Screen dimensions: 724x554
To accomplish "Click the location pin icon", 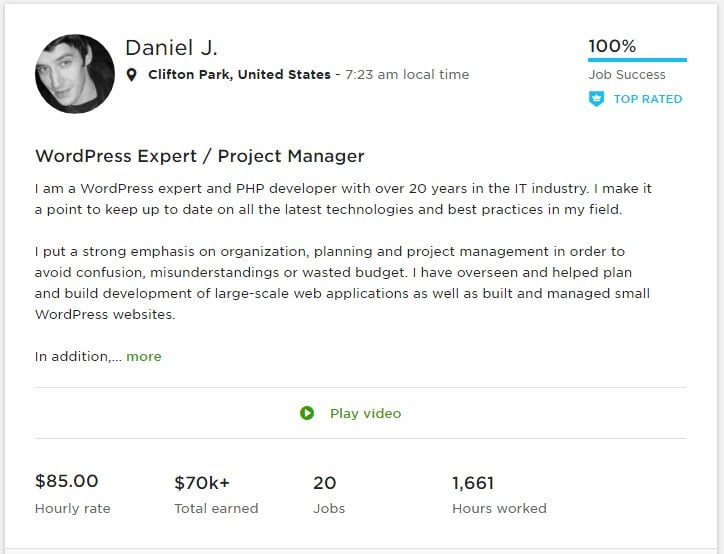I will pyautogui.click(x=133, y=75).
